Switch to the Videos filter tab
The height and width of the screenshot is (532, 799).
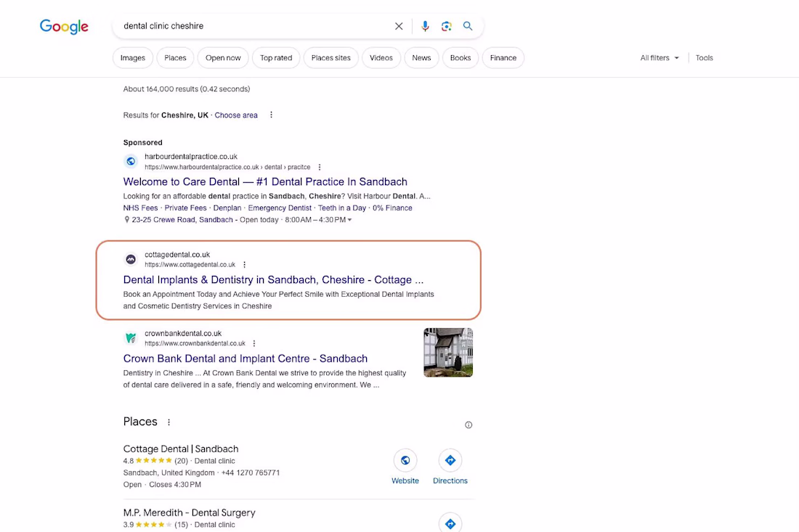point(381,58)
